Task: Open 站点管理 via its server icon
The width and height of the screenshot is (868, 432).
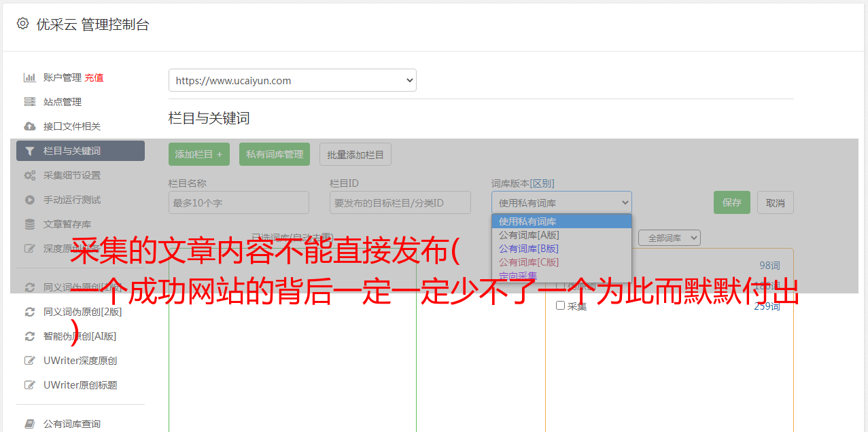Action: [29, 102]
